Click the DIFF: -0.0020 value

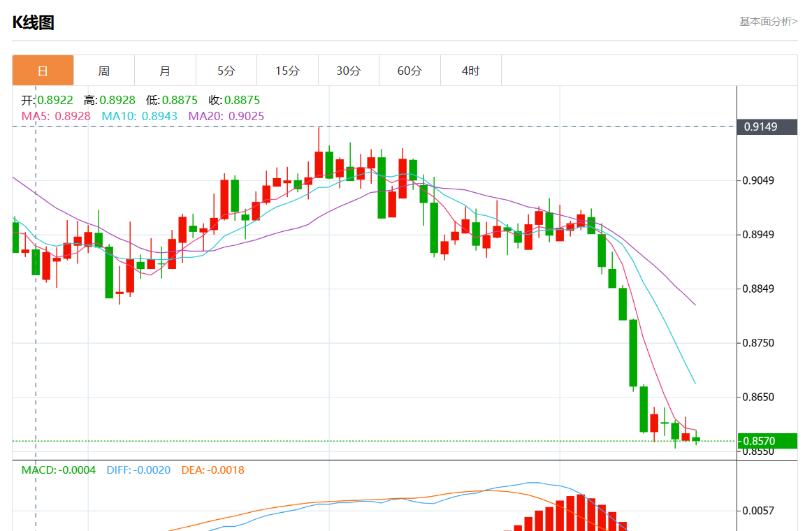point(138,470)
